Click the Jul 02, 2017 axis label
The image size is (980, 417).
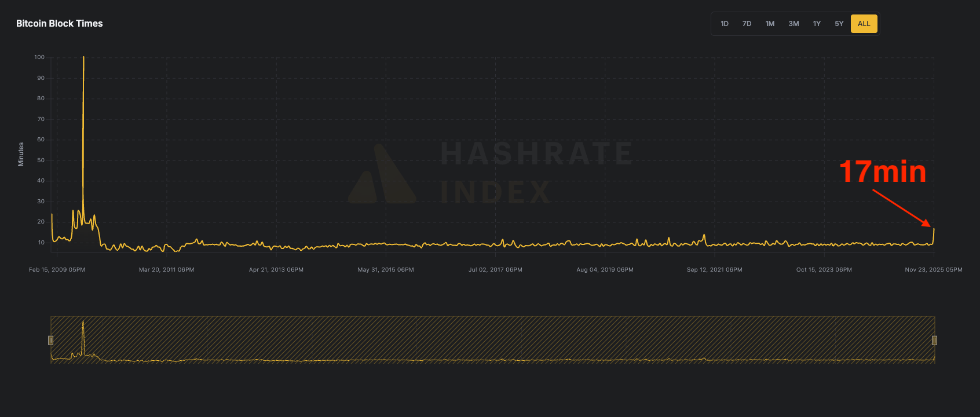495,270
